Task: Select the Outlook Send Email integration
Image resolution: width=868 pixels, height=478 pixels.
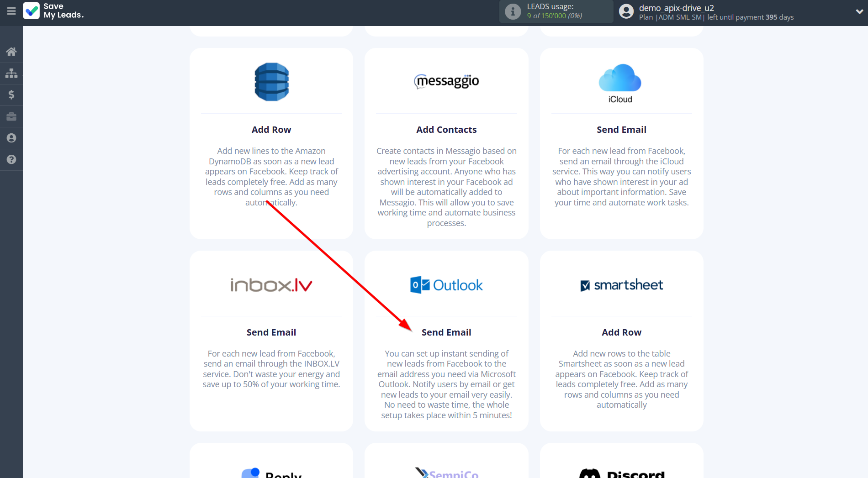Action: (446, 332)
